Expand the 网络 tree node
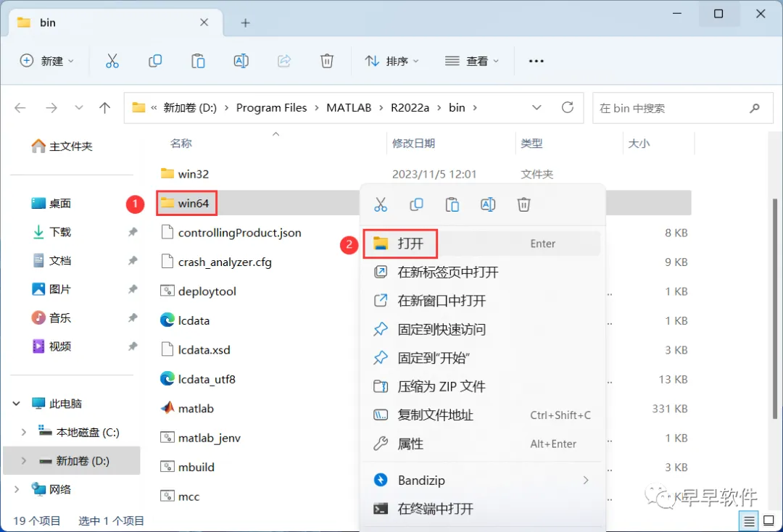Viewport: 783px width, 532px height. [x=17, y=489]
